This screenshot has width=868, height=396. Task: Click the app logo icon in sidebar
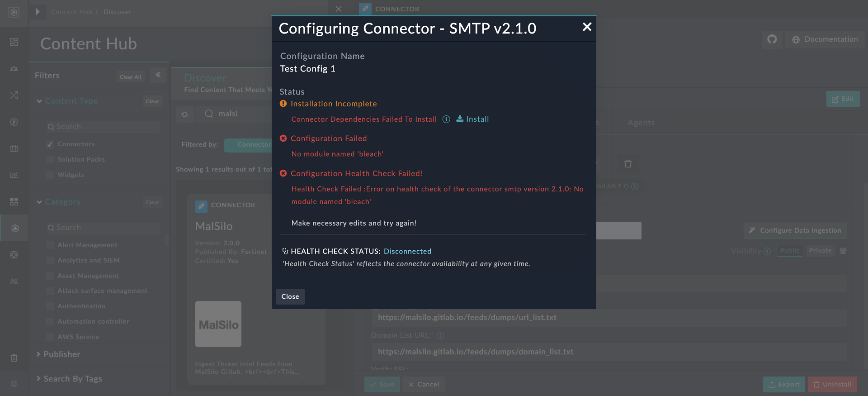pyautogui.click(x=14, y=12)
